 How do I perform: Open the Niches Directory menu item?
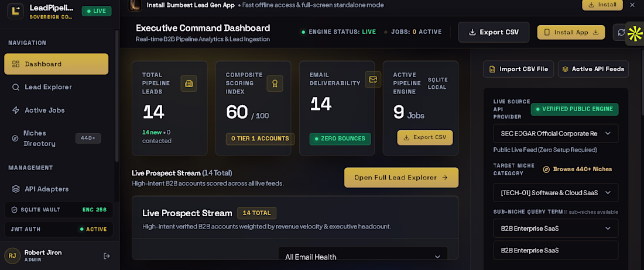(56, 139)
